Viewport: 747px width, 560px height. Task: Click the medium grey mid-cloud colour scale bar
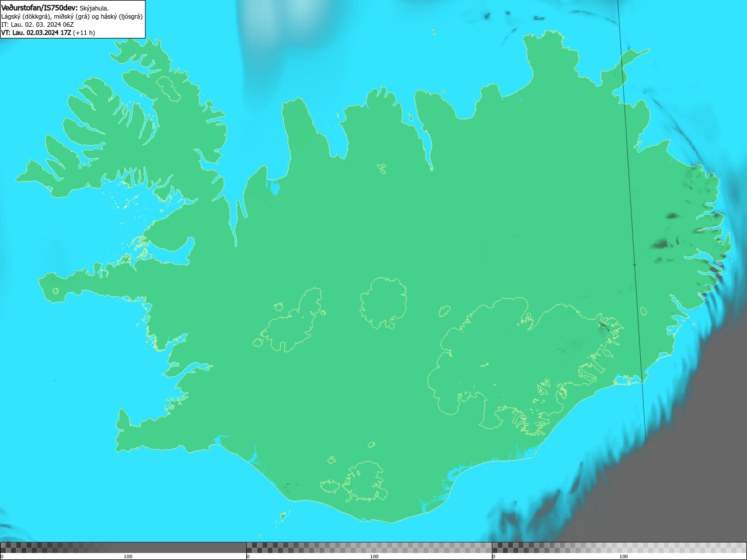tap(369, 548)
